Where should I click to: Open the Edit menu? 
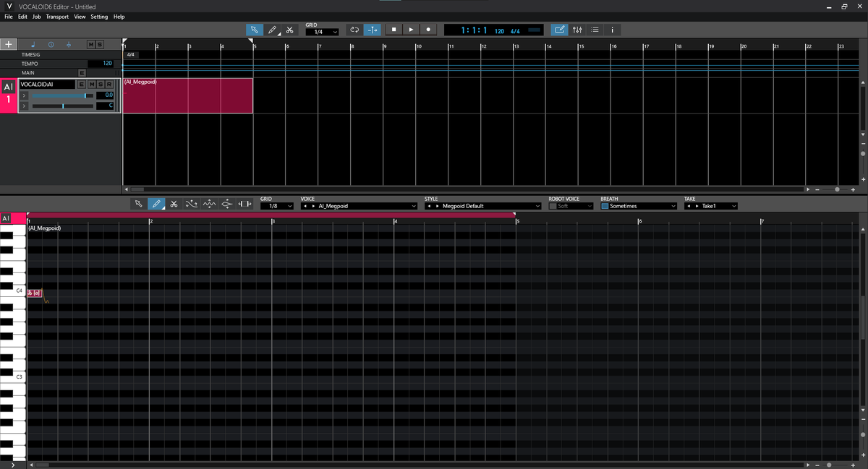point(23,17)
